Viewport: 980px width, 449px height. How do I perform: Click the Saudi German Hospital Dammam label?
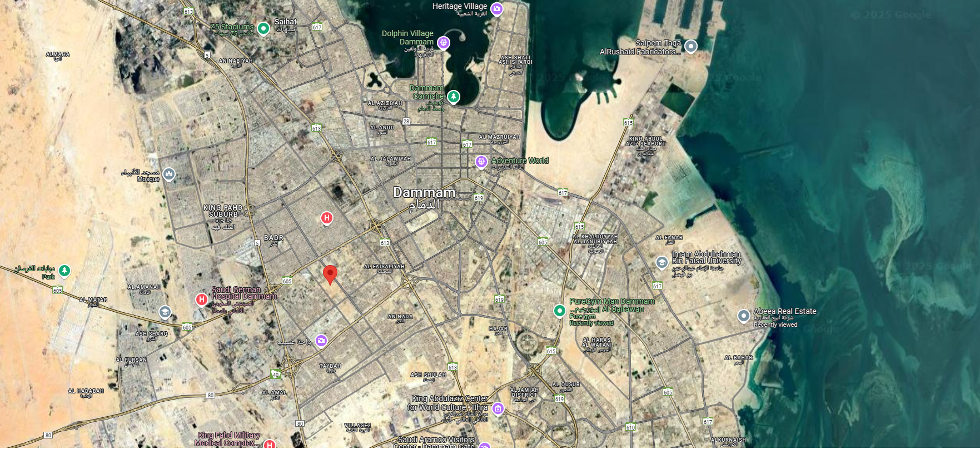click(244, 293)
